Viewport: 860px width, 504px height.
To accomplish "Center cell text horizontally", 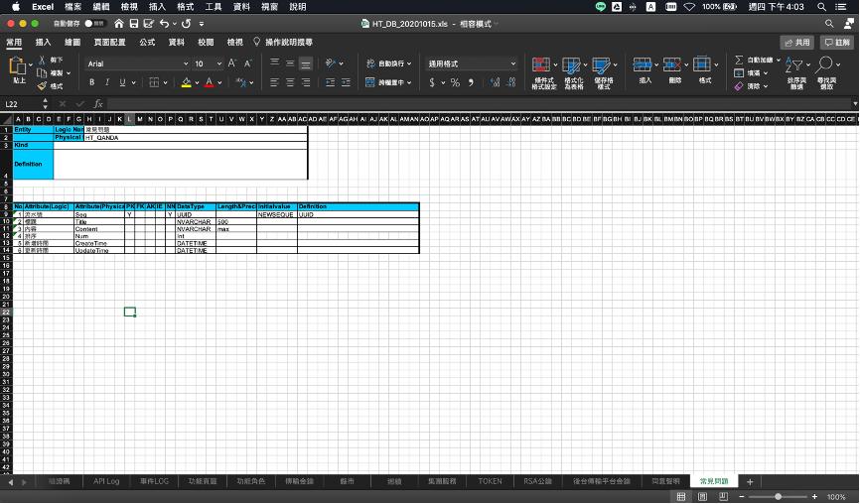I will pyautogui.click(x=290, y=82).
